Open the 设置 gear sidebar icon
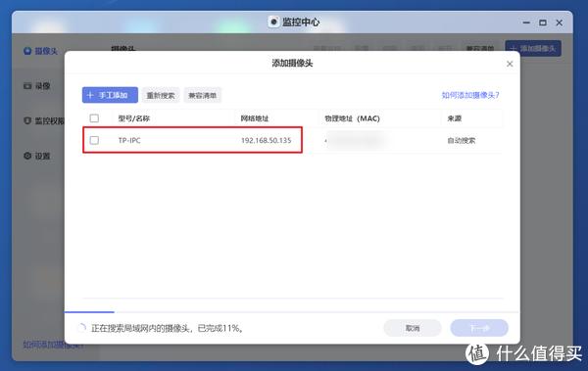This screenshot has height=371, width=588. 27,156
